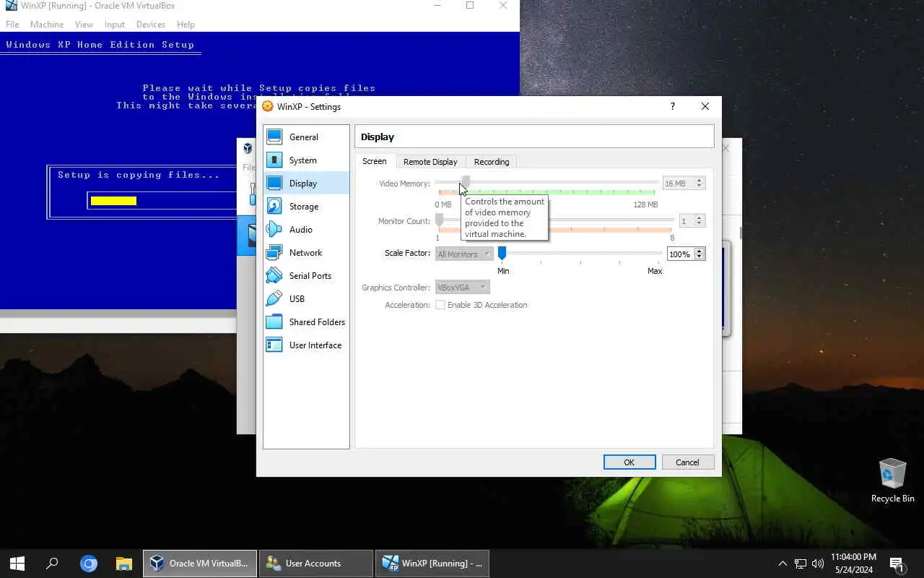
Task: Click the network tray icon
Action: point(801,564)
